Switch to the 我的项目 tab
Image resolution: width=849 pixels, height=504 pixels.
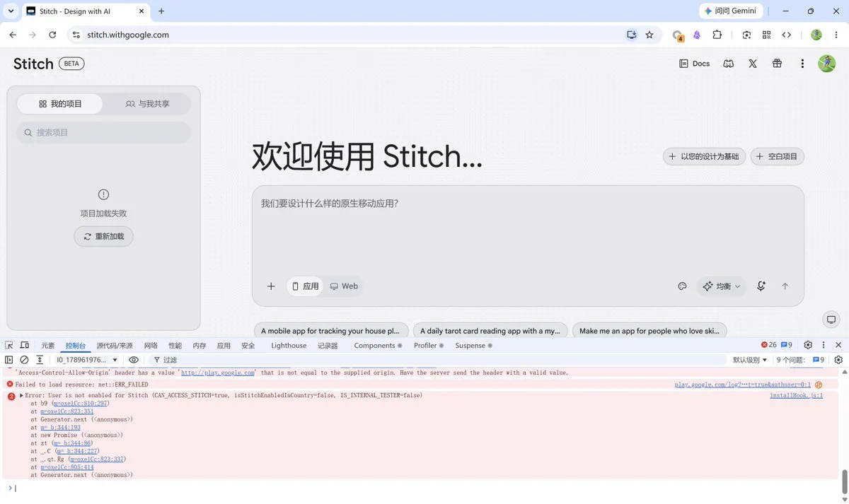pos(60,104)
